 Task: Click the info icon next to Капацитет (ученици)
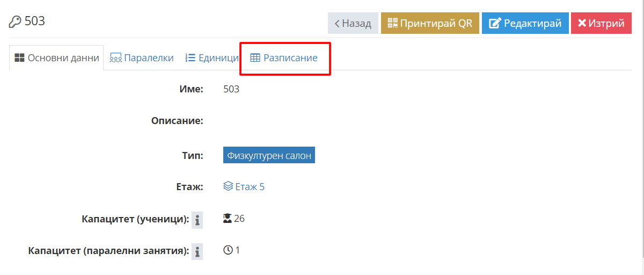coord(197,220)
